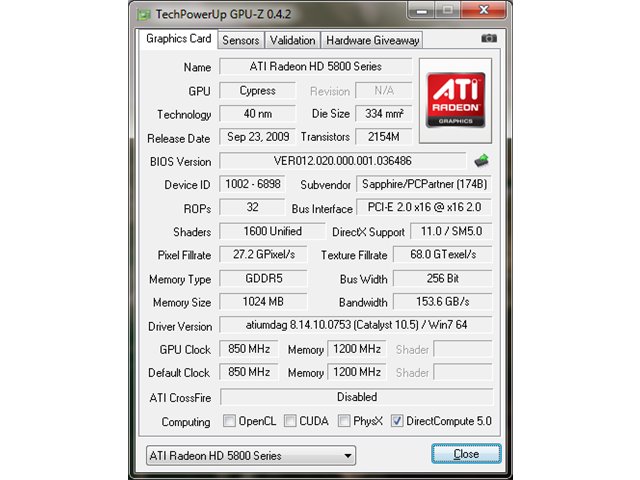The image size is (640, 480).
Task: Check the PhysX checkbox
Action: 344,421
